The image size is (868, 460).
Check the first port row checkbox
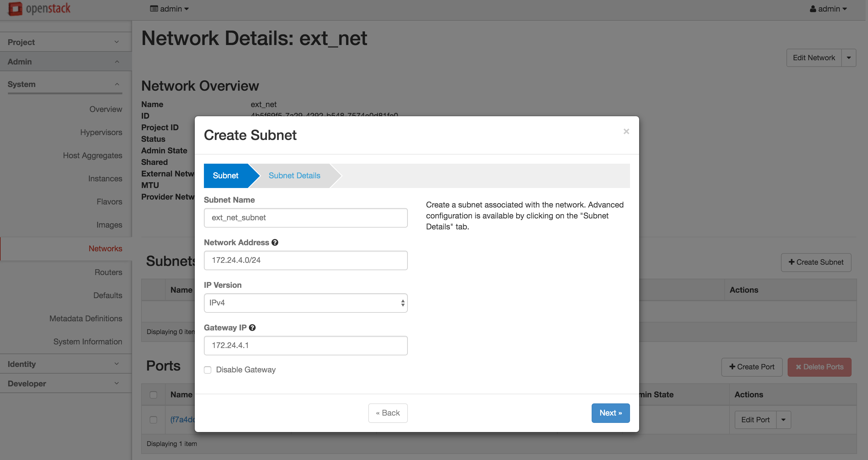point(153,420)
